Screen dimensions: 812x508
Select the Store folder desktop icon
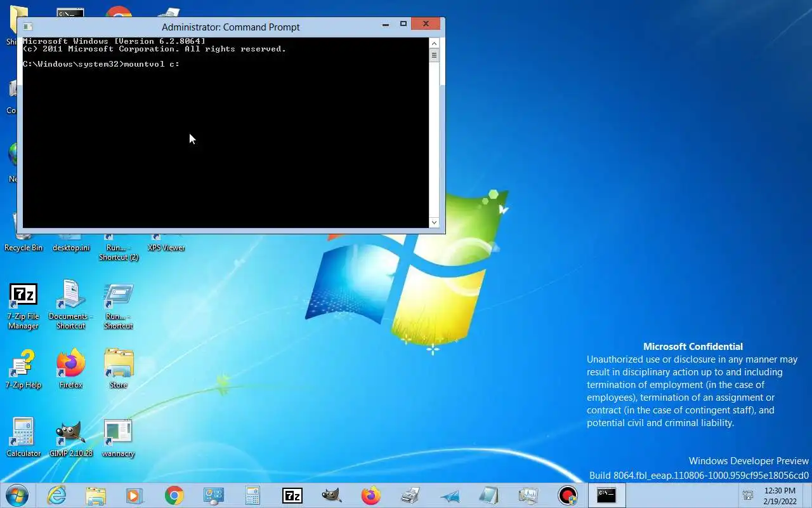point(118,369)
